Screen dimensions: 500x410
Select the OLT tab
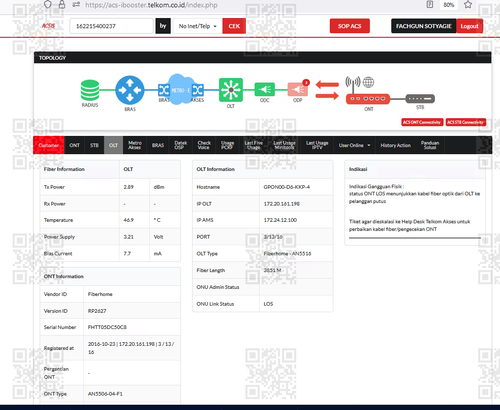[113, 145]
